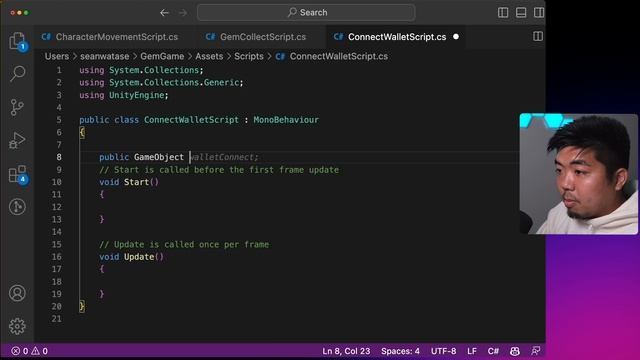The height and width of the screenshot is (360, 640).
Task: Go forward using the right arrow
Action: (x=182, y=13)
